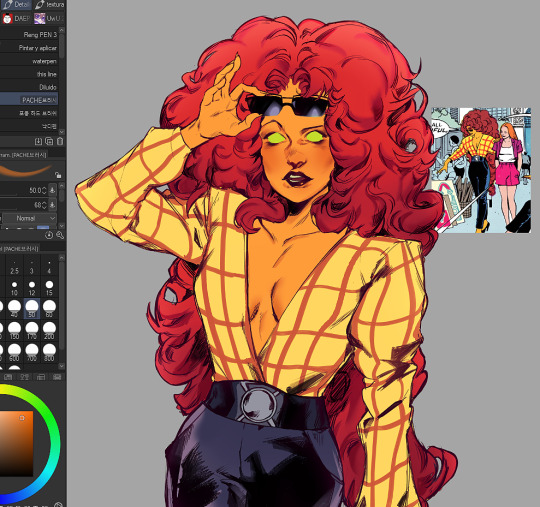Image resolution: width=540 pixels, height=507 pixels.
Task: Open sub tool detail wrench icon
Action: click(x=60, y=235)
